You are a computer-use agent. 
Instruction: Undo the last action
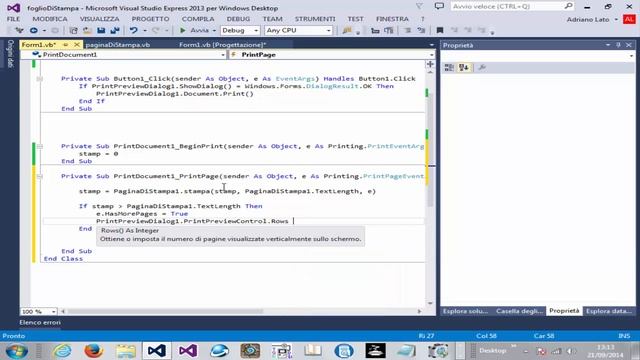[133, 31]
